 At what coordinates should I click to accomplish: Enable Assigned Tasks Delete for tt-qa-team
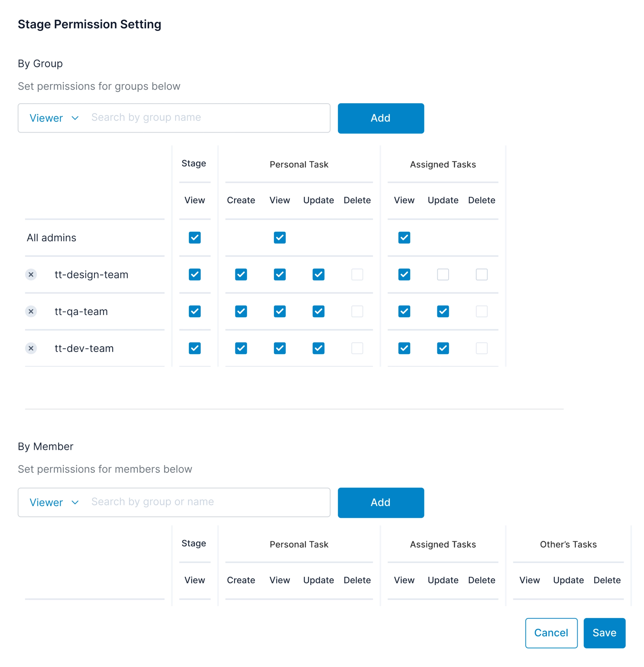pos(482,311)
